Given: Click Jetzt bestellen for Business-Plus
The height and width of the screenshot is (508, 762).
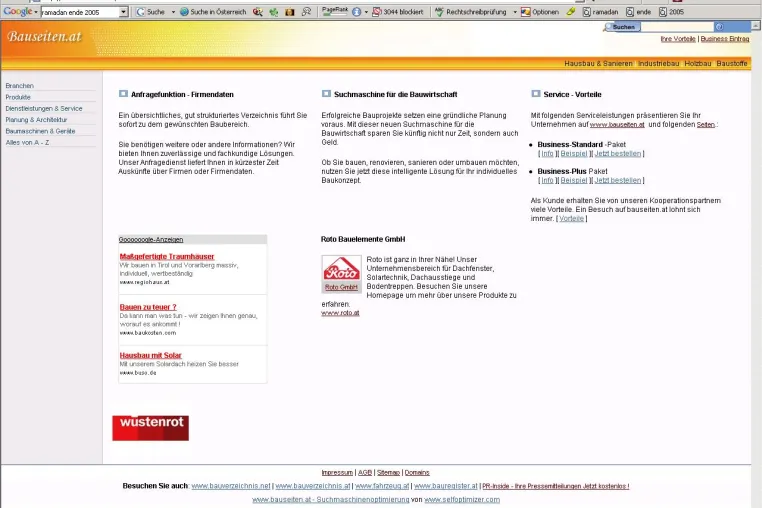Looking at the screenshot, I should [x=618, y=180].
